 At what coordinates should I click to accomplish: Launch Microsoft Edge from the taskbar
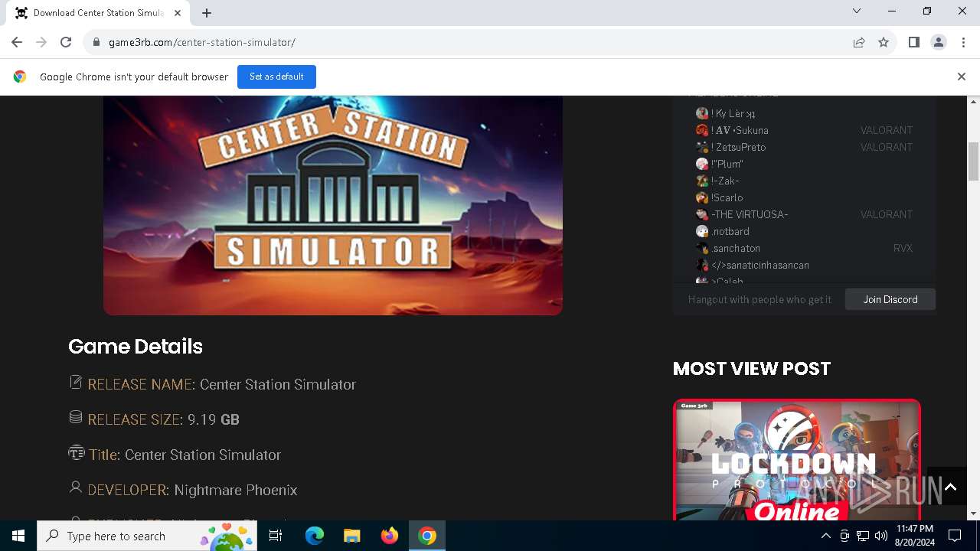[315, 536]
